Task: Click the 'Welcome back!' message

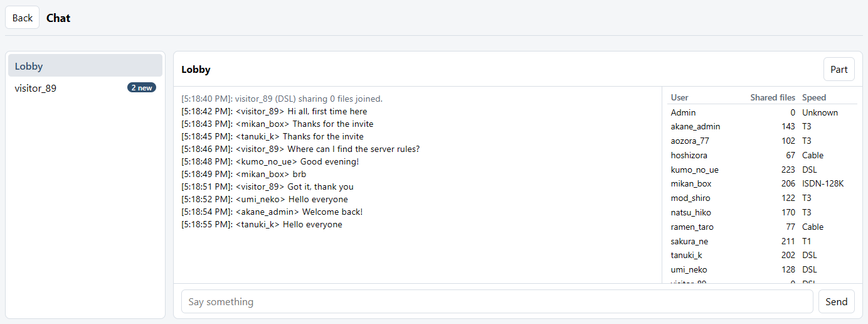Action: tap(272, 212)
